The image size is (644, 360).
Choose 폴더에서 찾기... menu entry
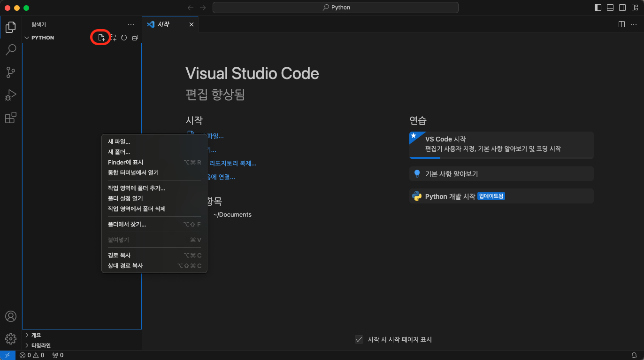pyautogui.click(x=154, y=224)
